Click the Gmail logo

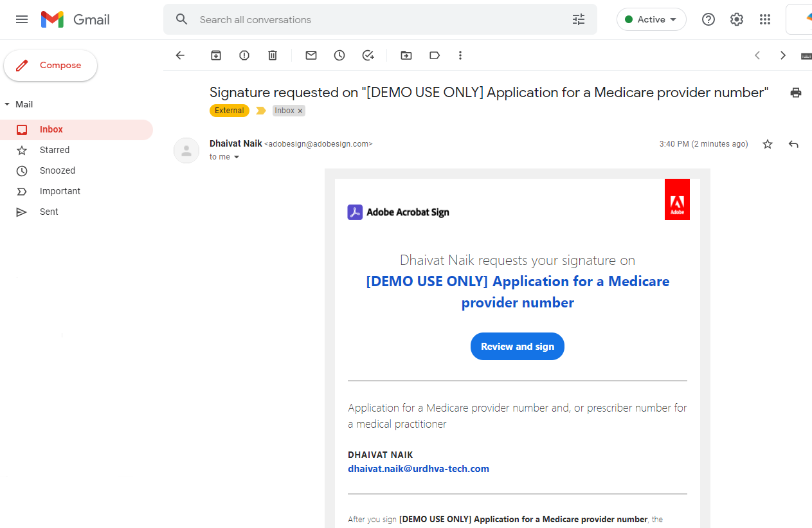pyautogui.click(x=75, y=19)
